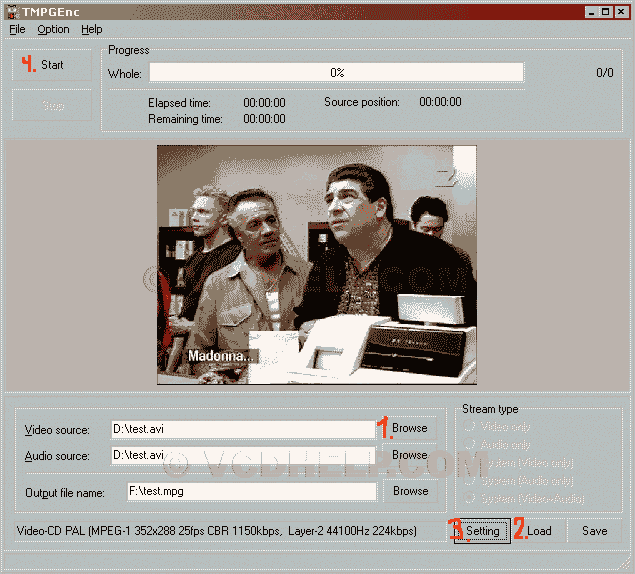The image size is (635, 574).
Task: Open the Help menu
Action: (92, 29)
